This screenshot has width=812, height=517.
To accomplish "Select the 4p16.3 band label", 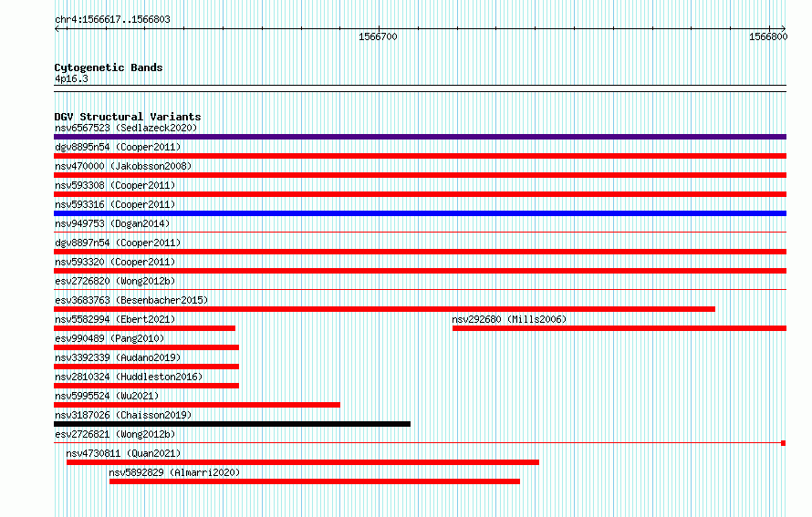I will tap(71, 78).
